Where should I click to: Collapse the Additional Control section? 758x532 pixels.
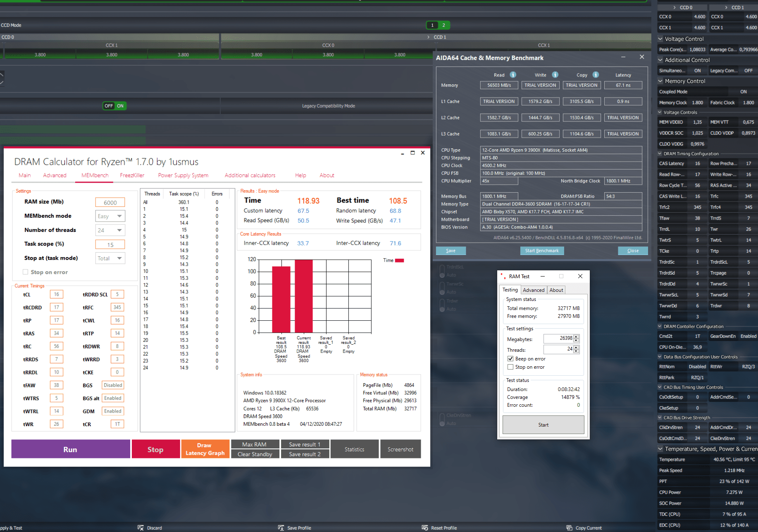point(660,60)
